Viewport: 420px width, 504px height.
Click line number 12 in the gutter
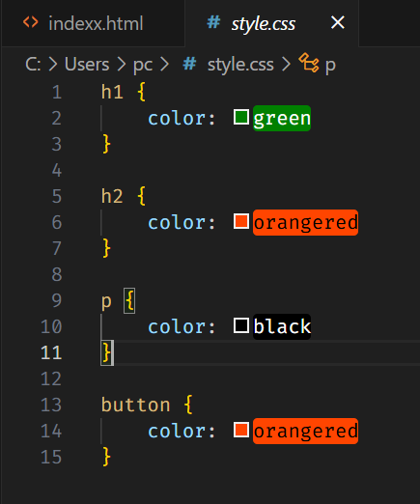[x=51, y=378]
